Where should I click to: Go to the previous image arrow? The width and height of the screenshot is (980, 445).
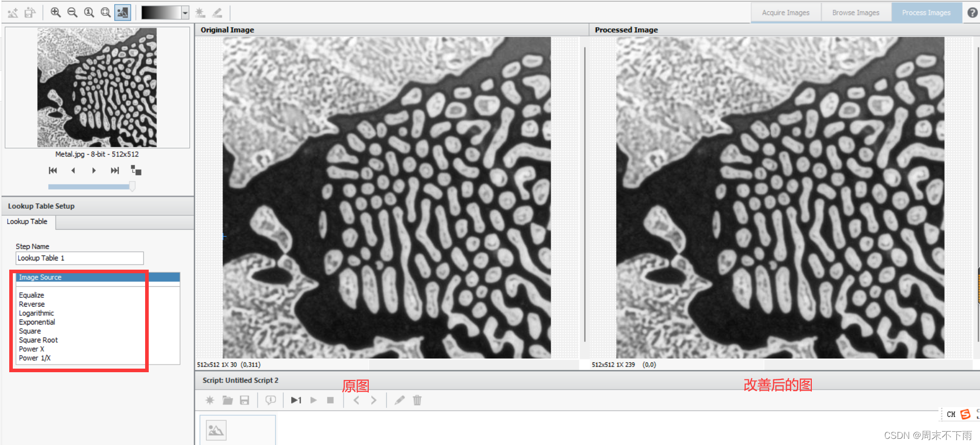[x=73, y=170]
